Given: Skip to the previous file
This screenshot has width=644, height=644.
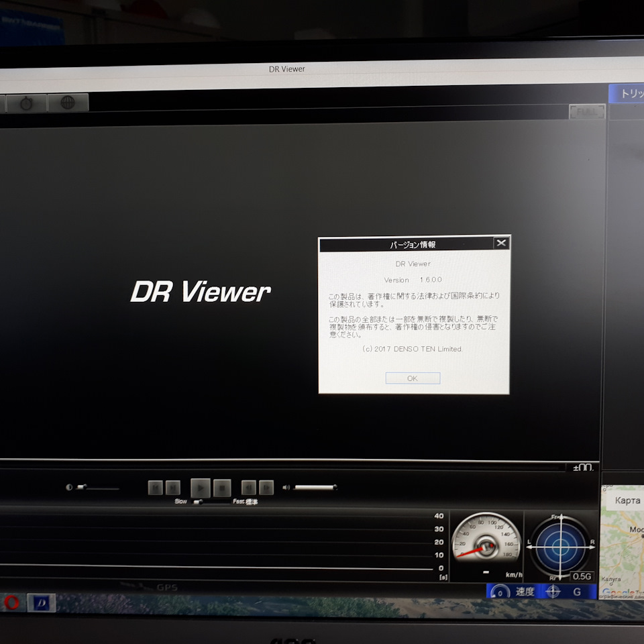Looking at the screenshot, I should click(x=155, y=488).
